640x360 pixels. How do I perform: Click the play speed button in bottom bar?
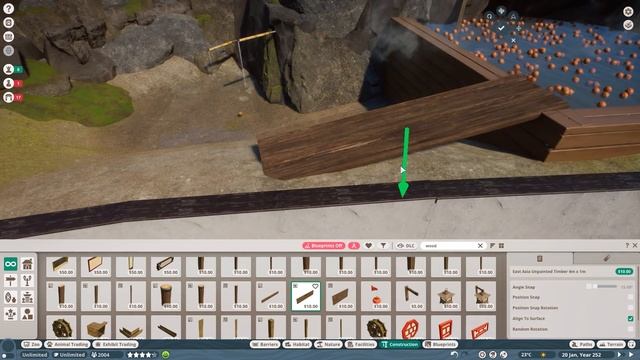click(620, 355)
